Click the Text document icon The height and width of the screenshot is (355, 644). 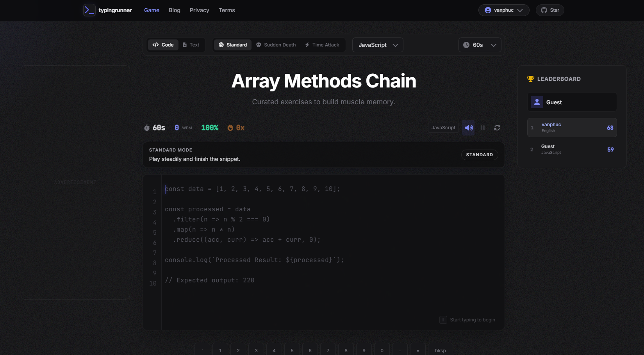(185, 45)
